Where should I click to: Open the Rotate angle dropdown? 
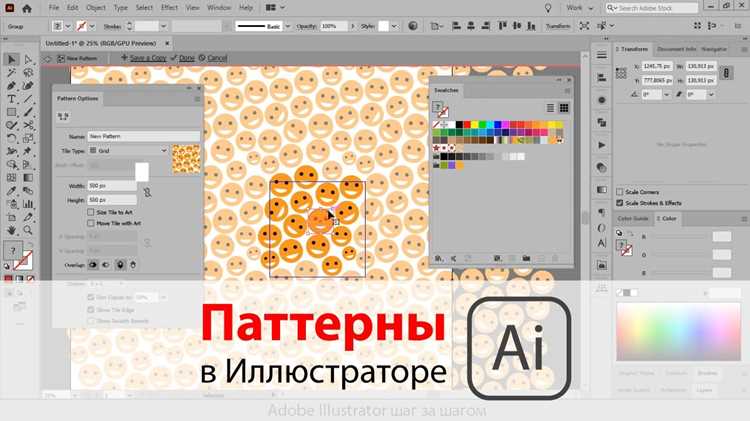pyautogui.click(x=666, y=95)
